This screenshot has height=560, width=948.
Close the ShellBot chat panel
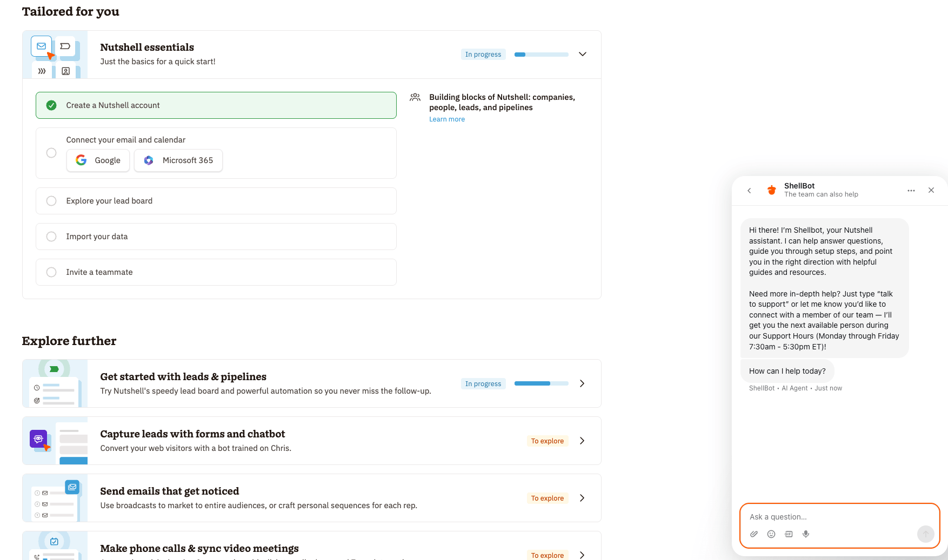(931, 190)
